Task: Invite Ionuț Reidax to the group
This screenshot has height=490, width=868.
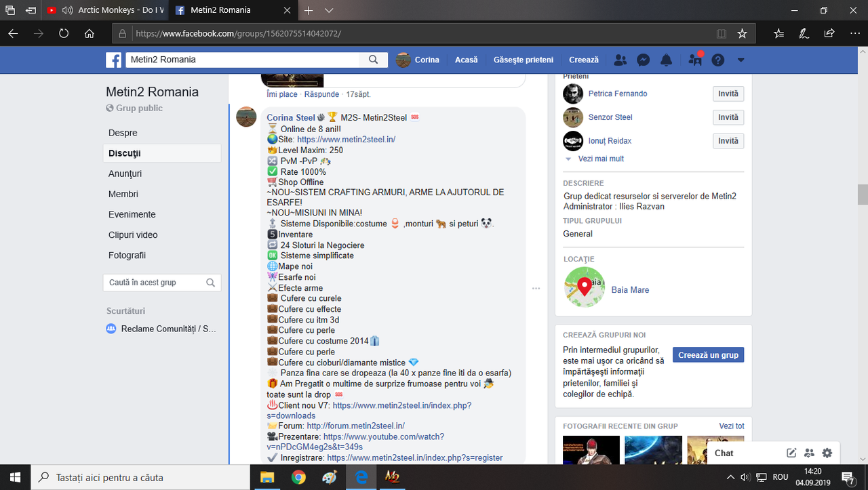Action: (728, 140)
